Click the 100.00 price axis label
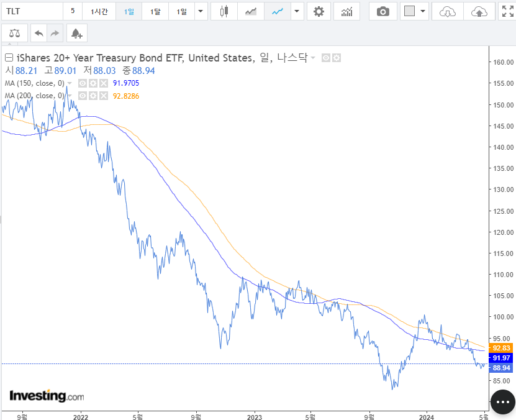The image size is (516, 420). click(x=503, y=317)
